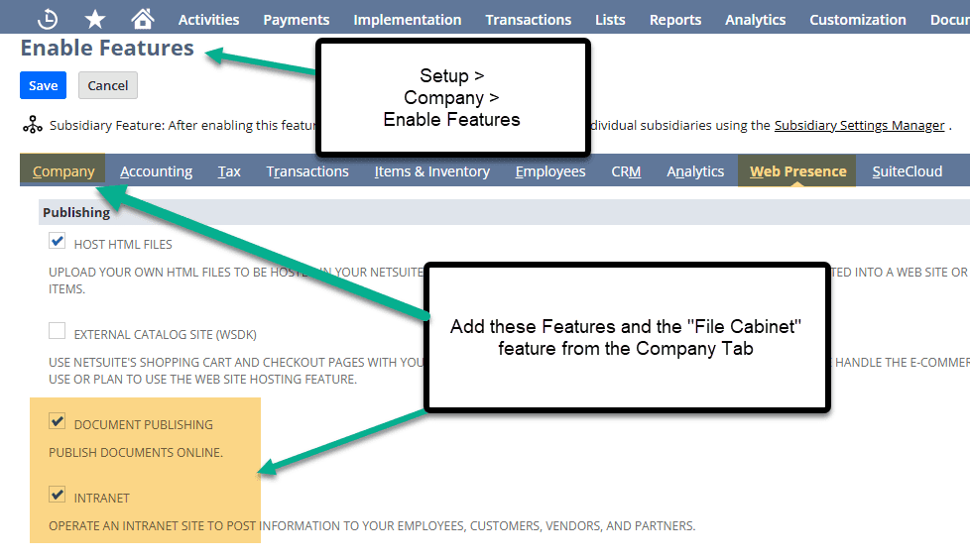Enable External Catalog Site (WSDK) checkbox
Screen dimensions: 970x560
pyautogui.click(x=57, y=331)
